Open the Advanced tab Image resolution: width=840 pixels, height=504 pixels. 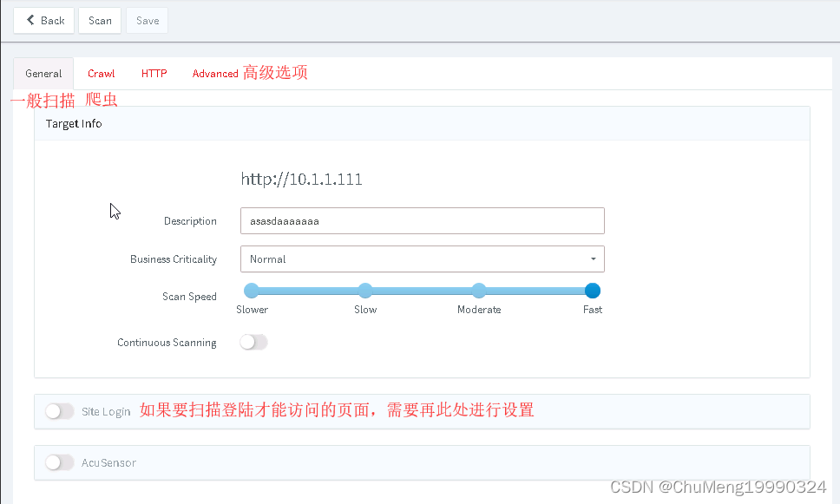[215, 74]
